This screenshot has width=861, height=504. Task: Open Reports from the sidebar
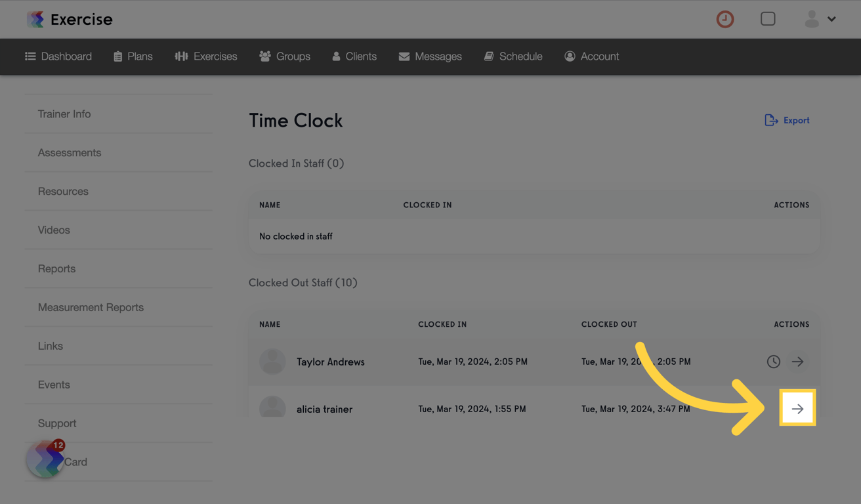click(56, 268)
